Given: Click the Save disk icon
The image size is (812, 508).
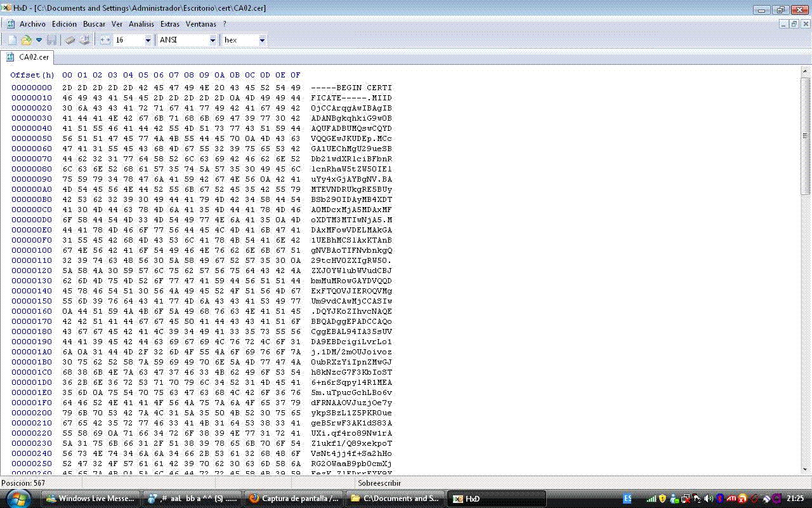Looking at the screenshot, I should click(x=51, y=40).
